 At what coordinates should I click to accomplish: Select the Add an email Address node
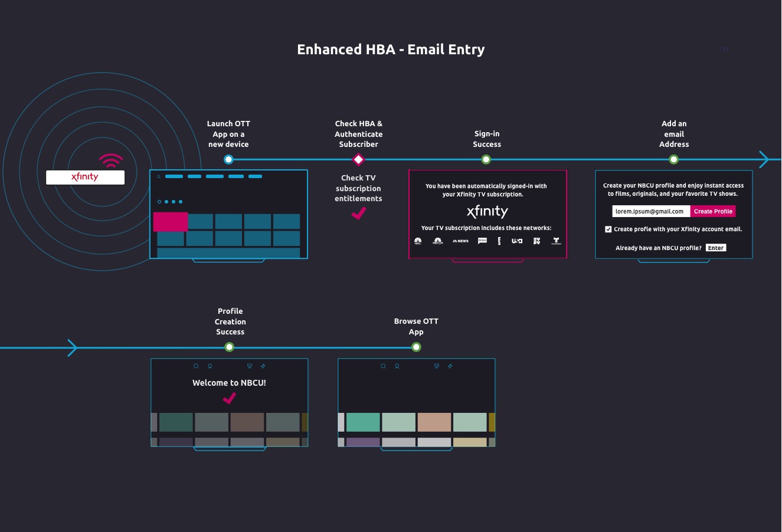674,159
